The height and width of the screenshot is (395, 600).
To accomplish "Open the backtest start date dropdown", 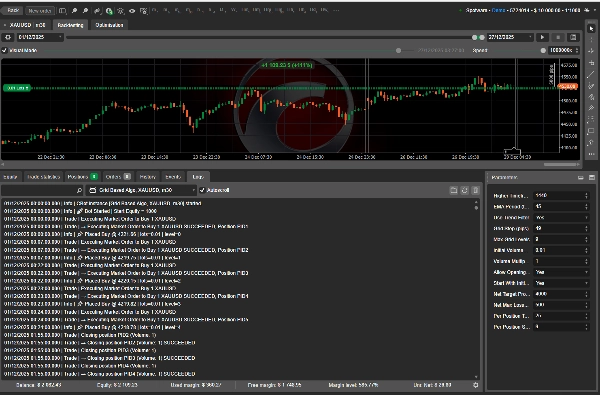I will click(x=40, y=37).
